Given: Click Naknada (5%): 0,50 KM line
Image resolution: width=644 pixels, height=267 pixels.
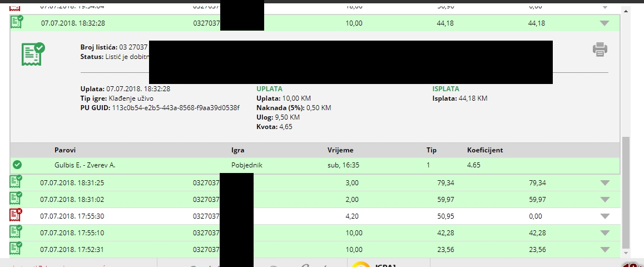Looking at the screenshot, I should [x=294, y=107].
